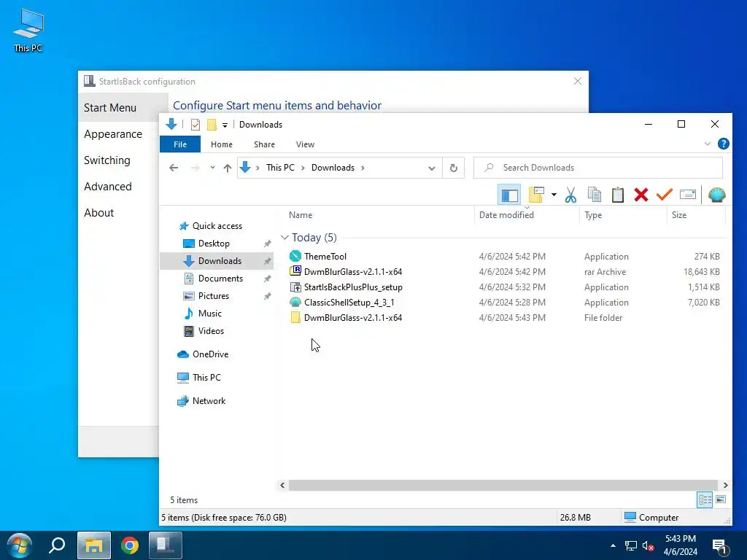The image size is (747, 560).
Task: Click the orange checkmark Properties icon
Action: pos(664,194)
